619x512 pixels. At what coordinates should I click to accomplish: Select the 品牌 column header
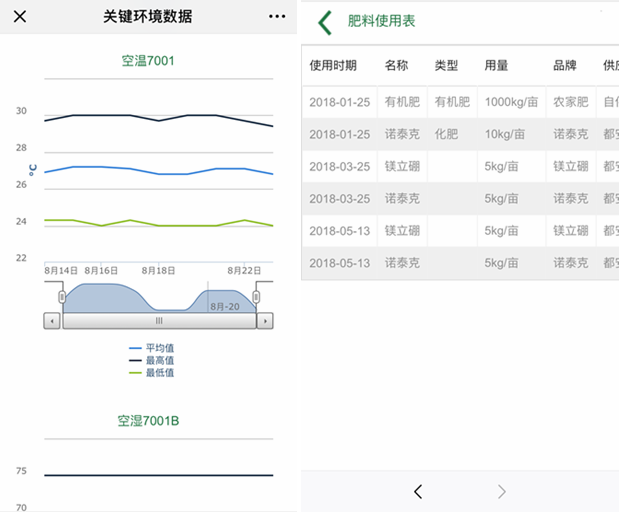(565, 66)
